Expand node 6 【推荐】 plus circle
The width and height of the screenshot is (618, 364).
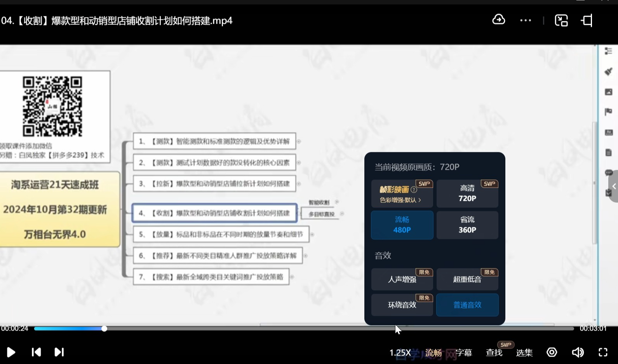pos(305,256)
